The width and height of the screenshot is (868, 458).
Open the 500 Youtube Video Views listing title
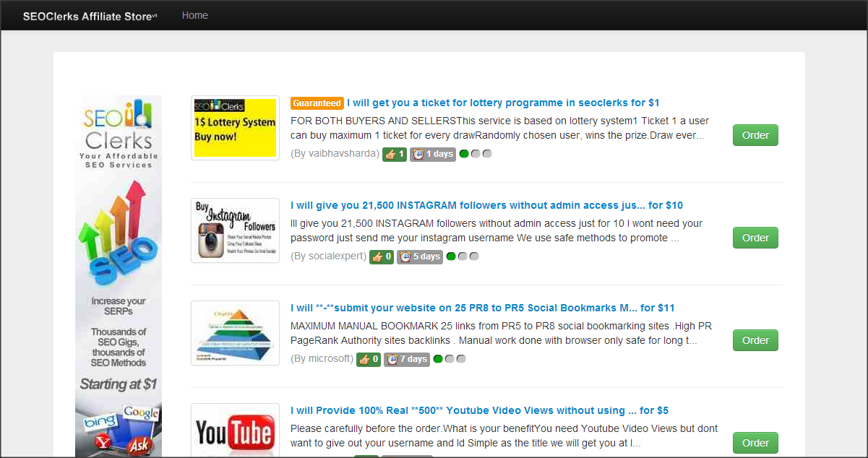click(x=480, y=410)
